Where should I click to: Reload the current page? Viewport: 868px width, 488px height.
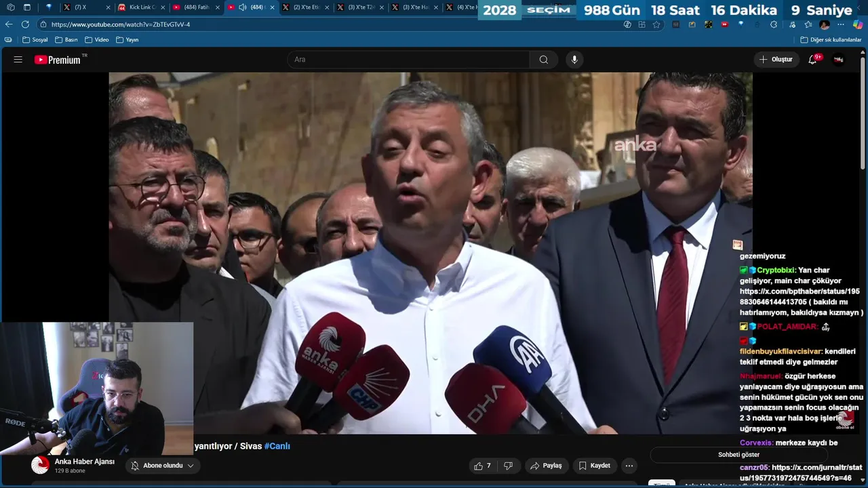click(25, 24)
